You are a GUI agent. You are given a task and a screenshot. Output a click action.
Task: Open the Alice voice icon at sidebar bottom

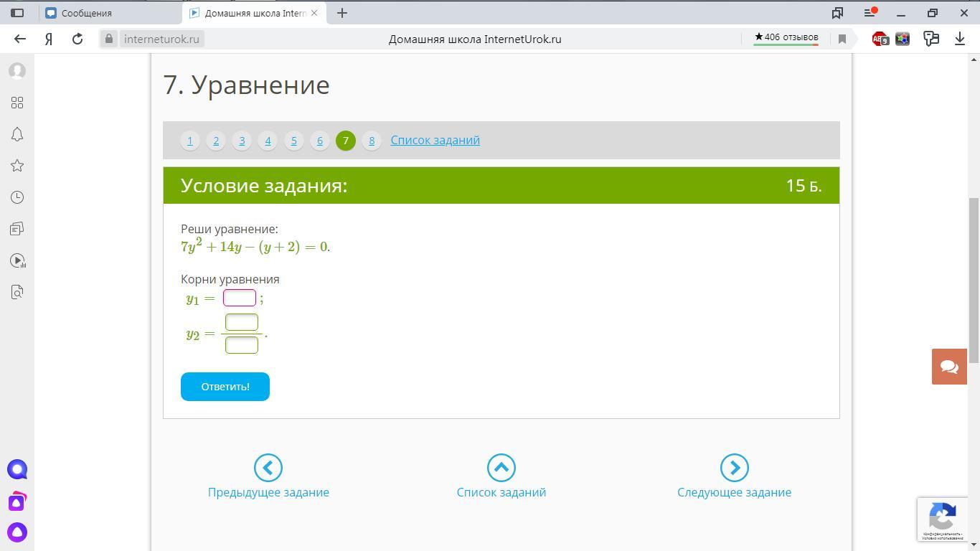point(17,532)
